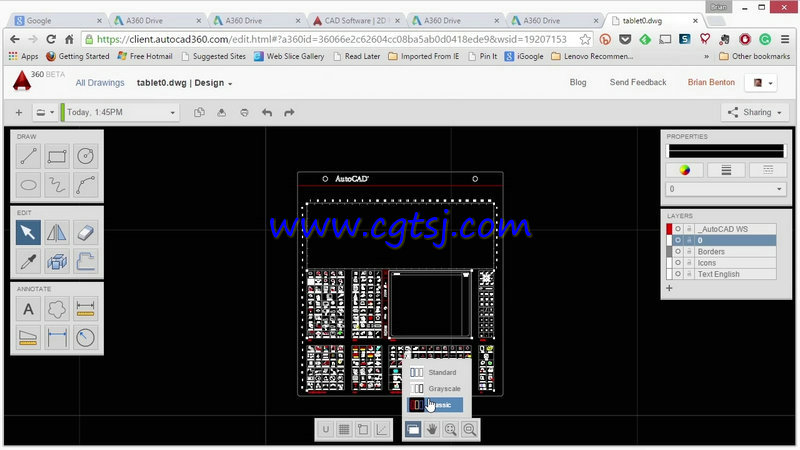Select the eyedropper match properties tool
This screenshot has height=450, width=800.
point(28,261)
